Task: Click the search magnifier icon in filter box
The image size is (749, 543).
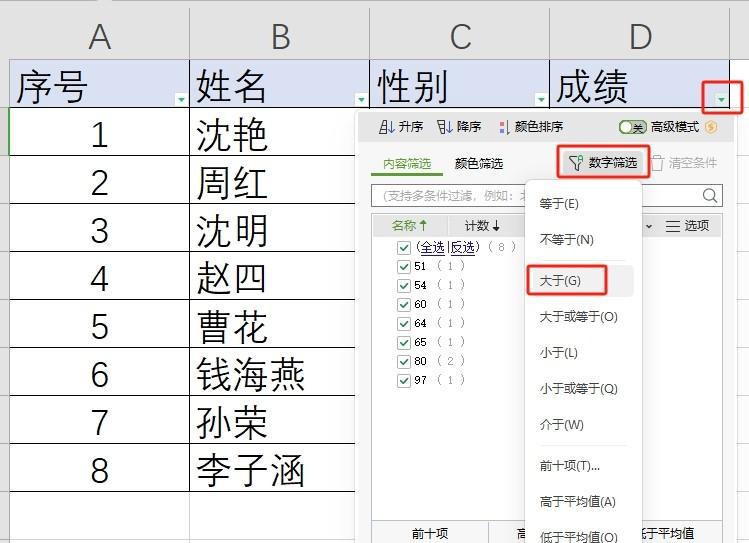Action: (x=710, y=195)
